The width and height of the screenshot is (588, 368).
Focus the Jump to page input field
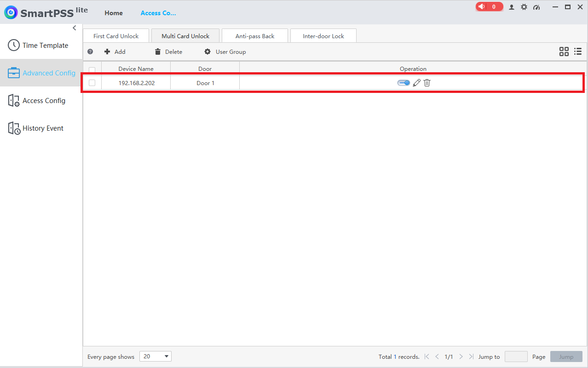pyautogui.click(x=516, y=356)
